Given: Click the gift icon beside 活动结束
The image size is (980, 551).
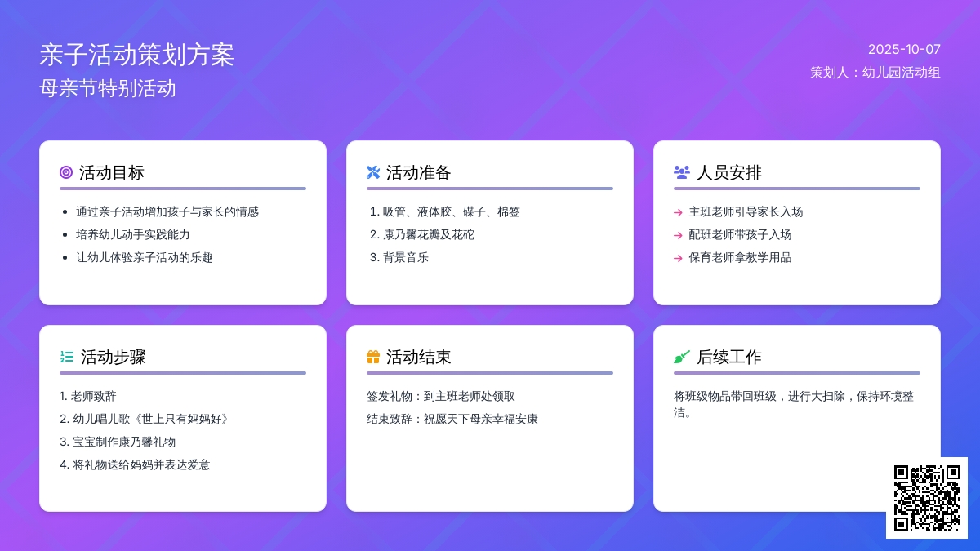Looking at the screenshot, I should 373,357.
